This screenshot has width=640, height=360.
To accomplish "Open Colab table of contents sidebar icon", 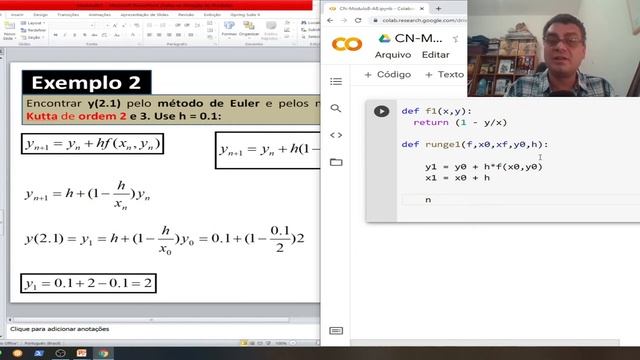I will (x=336, y=82).
